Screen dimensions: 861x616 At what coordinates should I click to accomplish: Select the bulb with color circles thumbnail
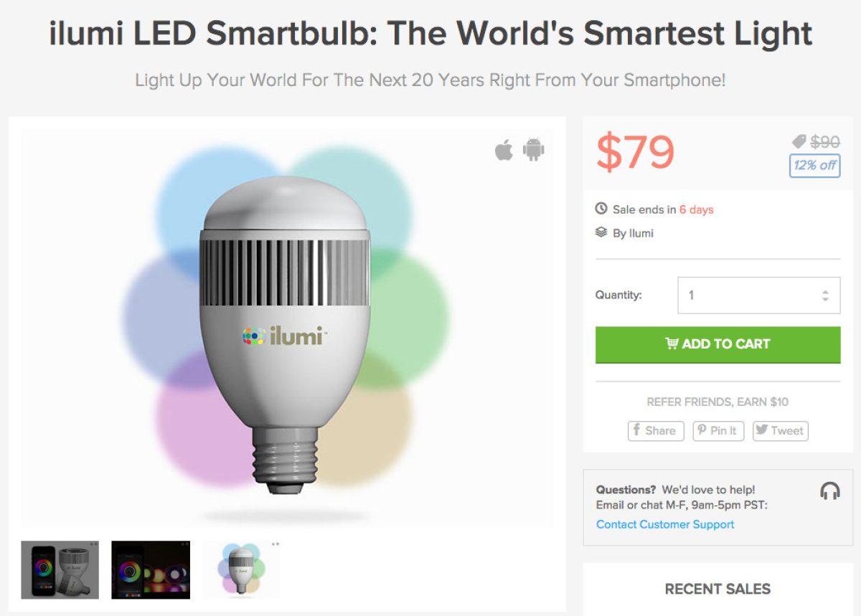click(x=241, y=569)
